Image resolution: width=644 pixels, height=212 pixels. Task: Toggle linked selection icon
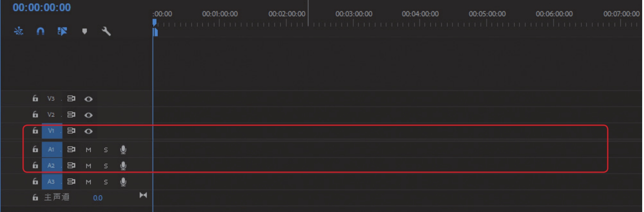pos(62,31)
